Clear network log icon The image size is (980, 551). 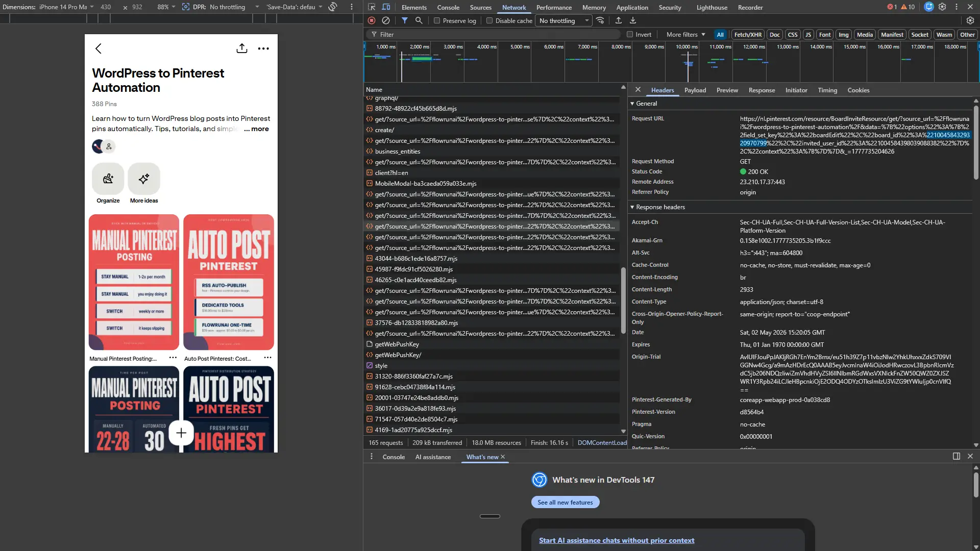[386, 20]
